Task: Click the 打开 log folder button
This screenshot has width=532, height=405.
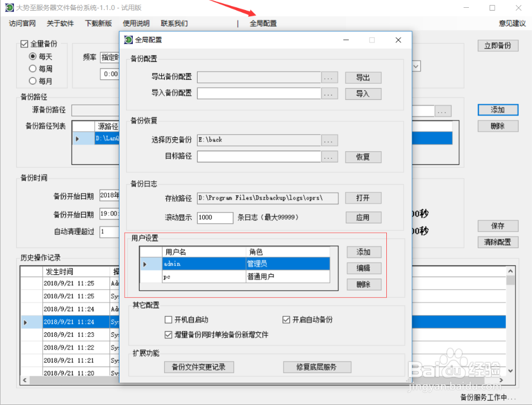Action: coord(363,198)
